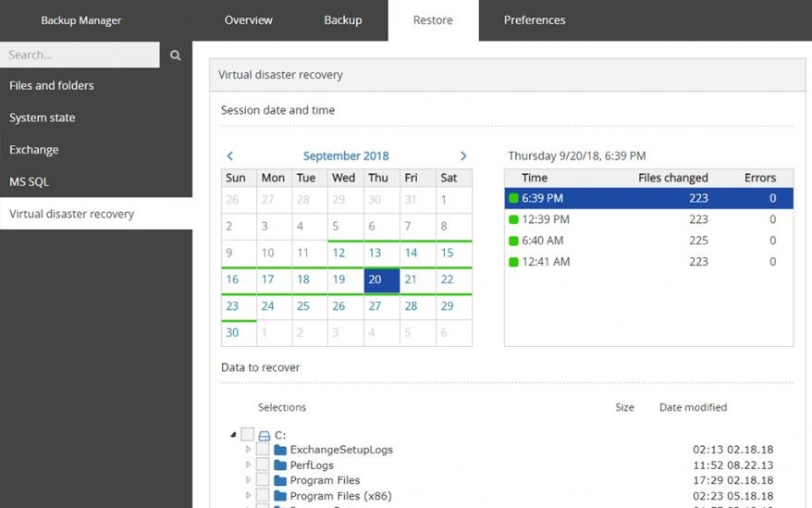Select September 21 in calendar

coord(417,280)
